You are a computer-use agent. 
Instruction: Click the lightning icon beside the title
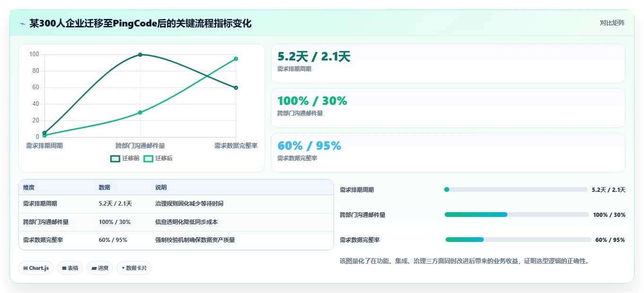pos(23,24)
